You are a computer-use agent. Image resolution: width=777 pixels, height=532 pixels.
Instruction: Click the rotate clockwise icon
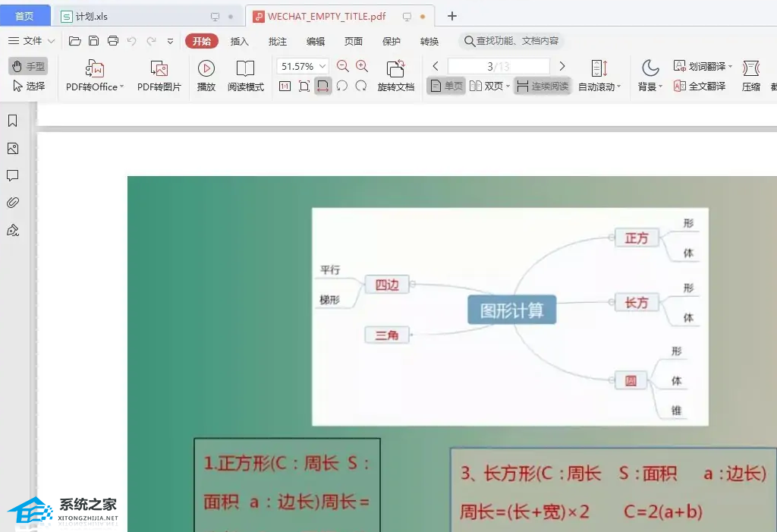[361, 87]
